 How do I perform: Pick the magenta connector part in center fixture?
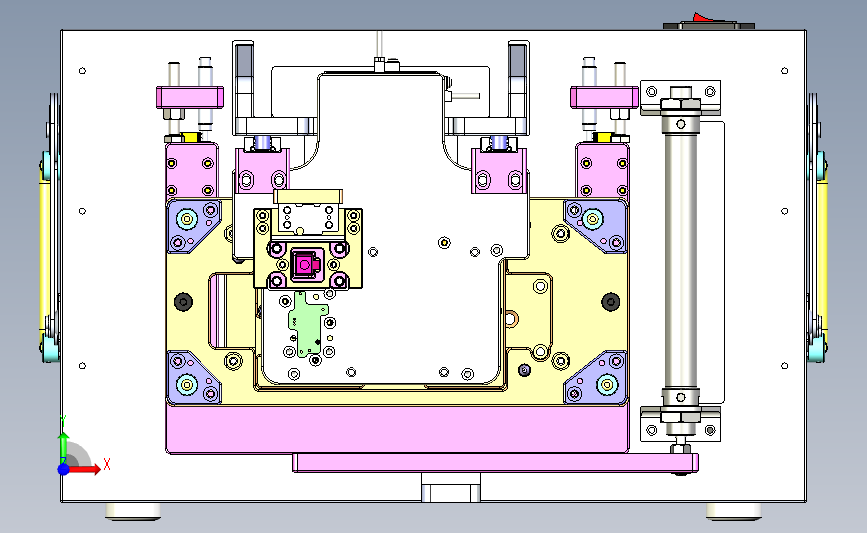306,265
